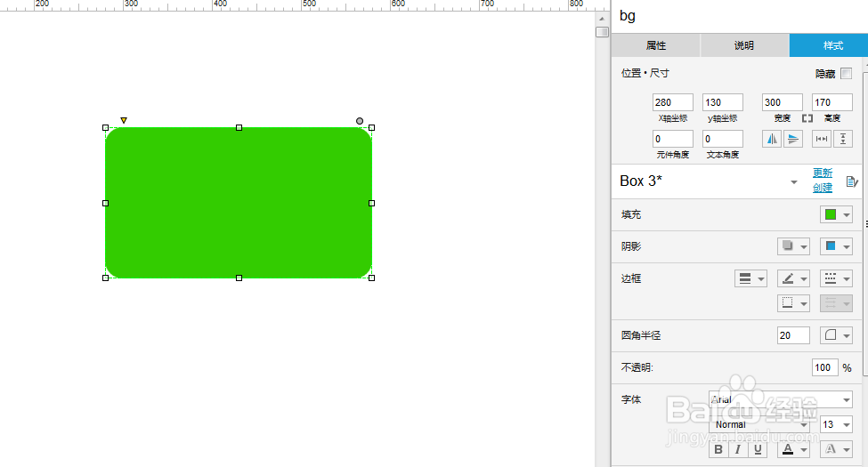
Task: Click the 元件角度 rotation field
Action: 673,139
